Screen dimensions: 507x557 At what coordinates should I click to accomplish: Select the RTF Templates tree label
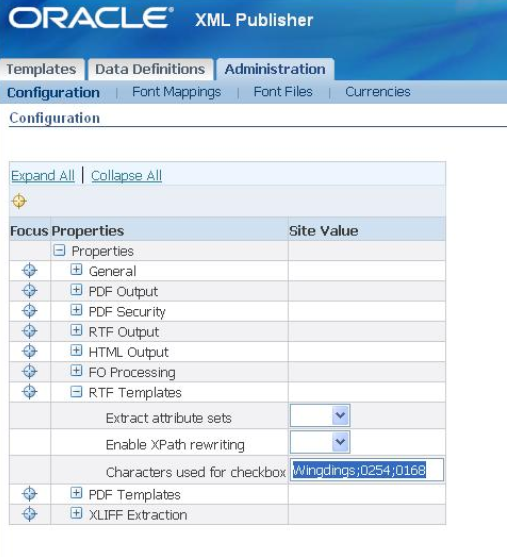[x=135, y=393]
